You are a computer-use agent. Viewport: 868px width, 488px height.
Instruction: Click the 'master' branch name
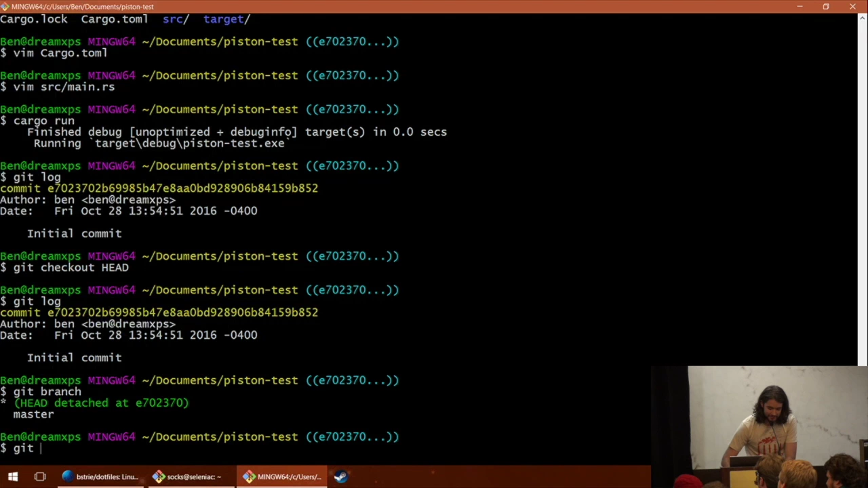coord(33,414)
